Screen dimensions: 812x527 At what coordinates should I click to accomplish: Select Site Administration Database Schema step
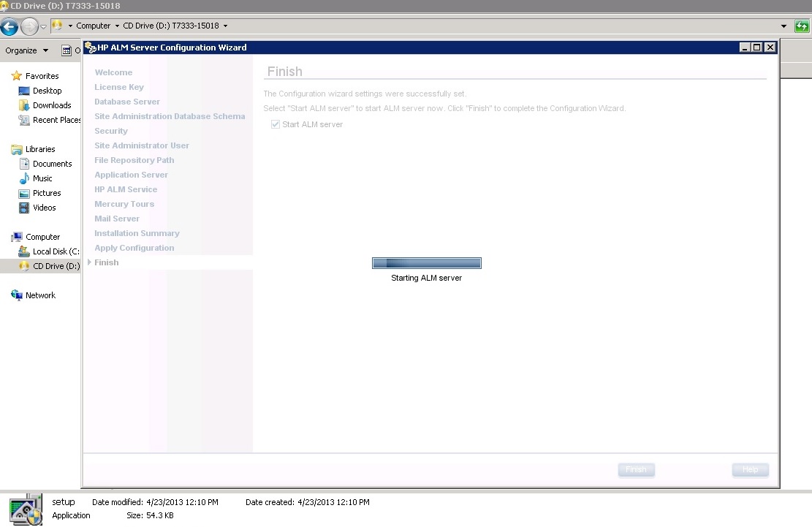click(x=170, y=116)
